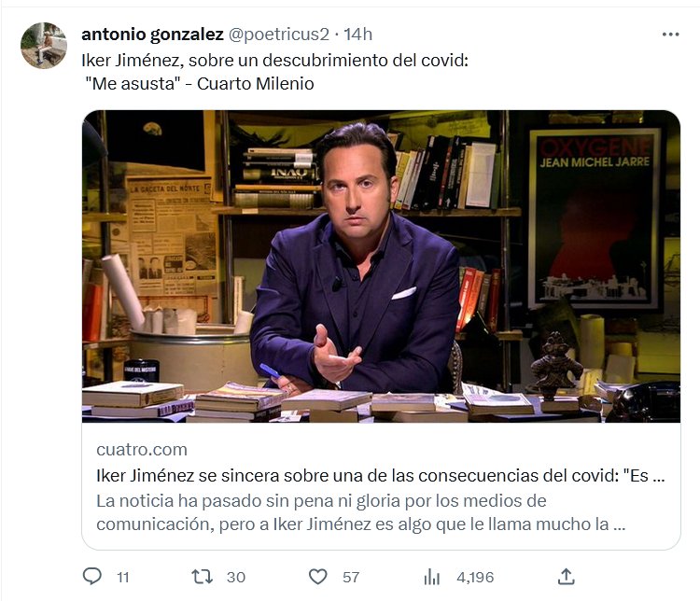Click the display name antonio gonzalez

[152, 35]
